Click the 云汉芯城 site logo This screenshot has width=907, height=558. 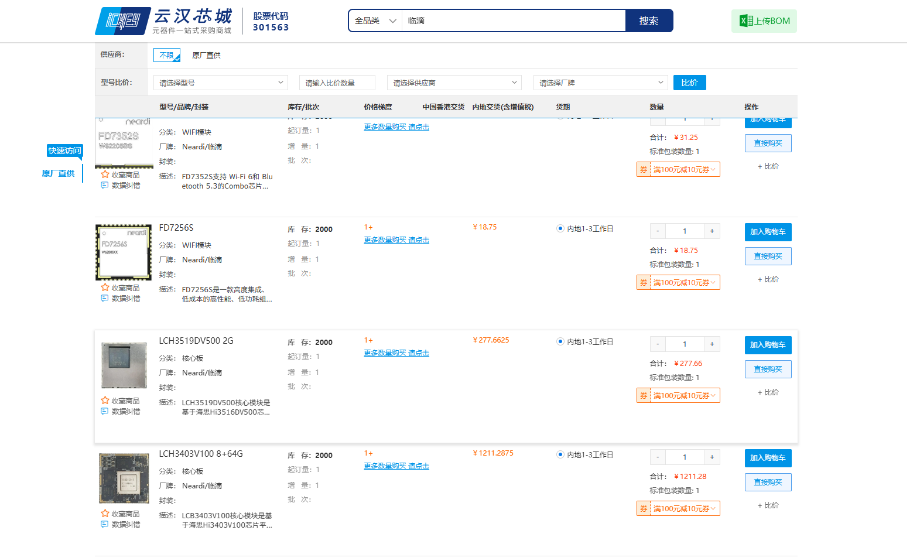(164, 21)
